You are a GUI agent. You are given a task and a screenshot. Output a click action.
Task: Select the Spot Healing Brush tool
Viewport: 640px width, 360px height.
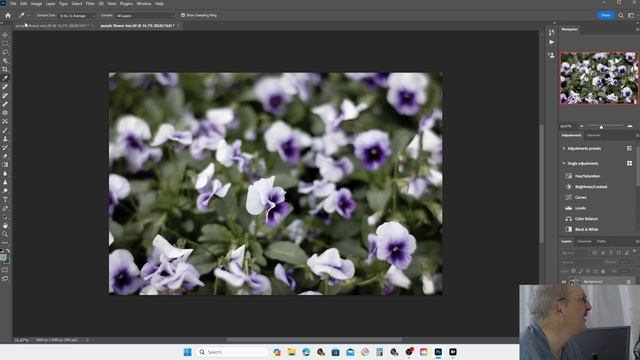[5, 87]
